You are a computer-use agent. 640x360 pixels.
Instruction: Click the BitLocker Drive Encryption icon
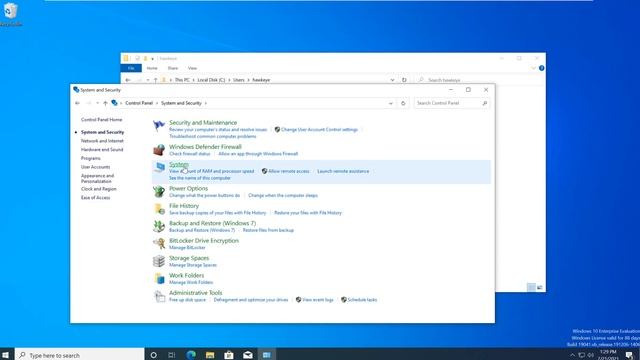coord(159,244)
